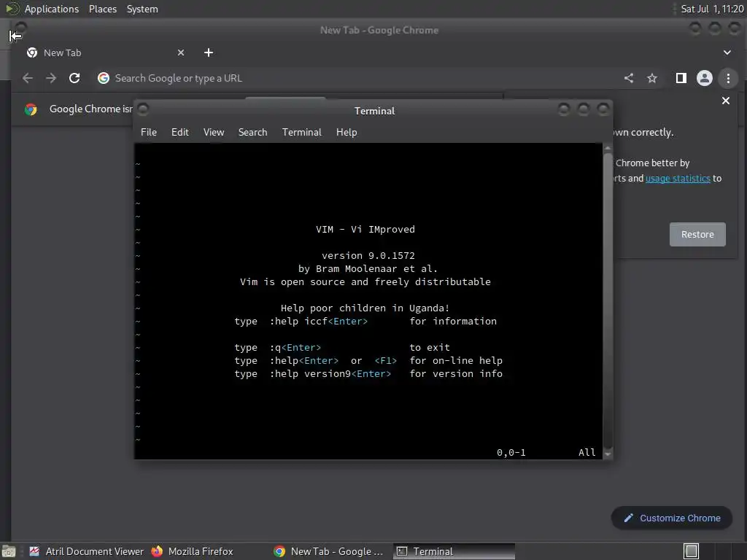This screenshot has height=560, width=747.
Task: Open a new Chrome tab with plus
Action: (x=209, y=52)
